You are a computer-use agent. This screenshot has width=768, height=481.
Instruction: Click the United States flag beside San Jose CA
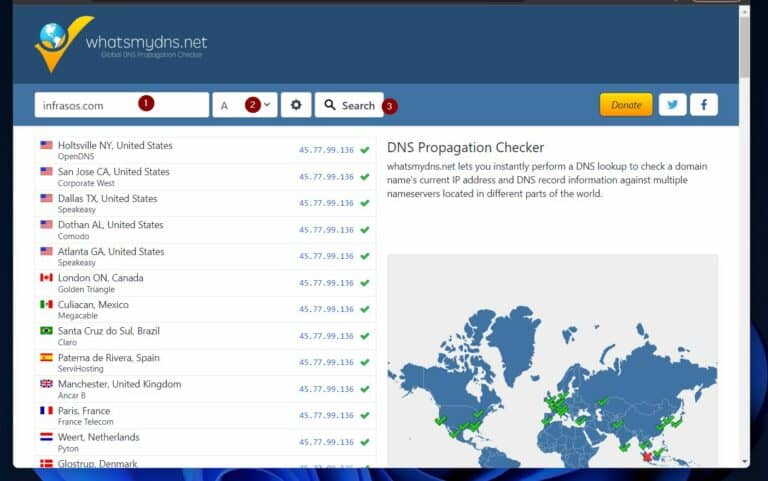click(x=47, y=171)
